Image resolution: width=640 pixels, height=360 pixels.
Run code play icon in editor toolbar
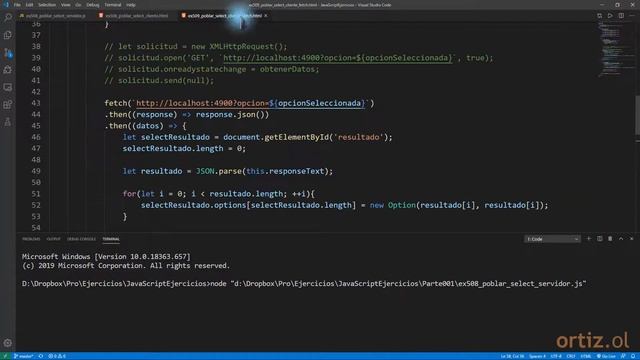coord(610,16)
